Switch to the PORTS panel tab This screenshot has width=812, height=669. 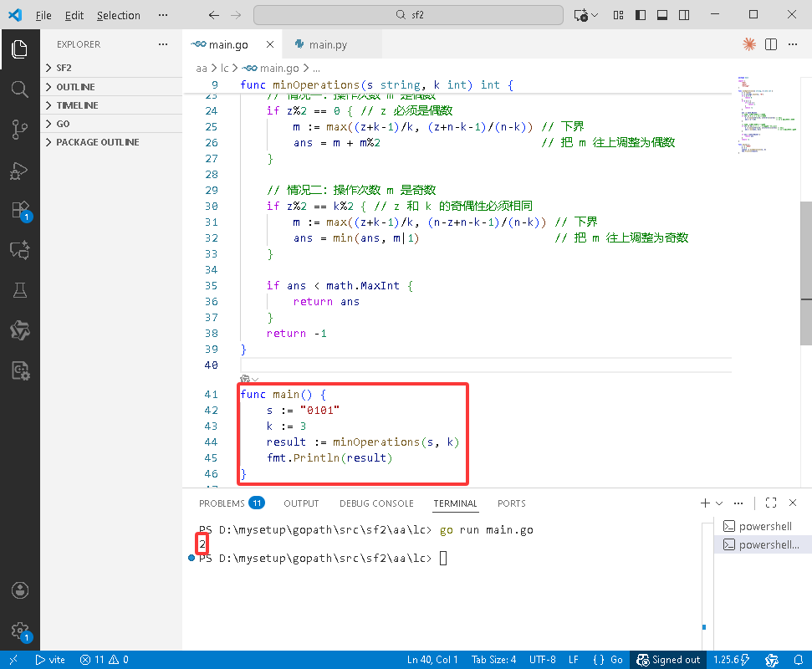pyautogui.click(x=512, y=503)
